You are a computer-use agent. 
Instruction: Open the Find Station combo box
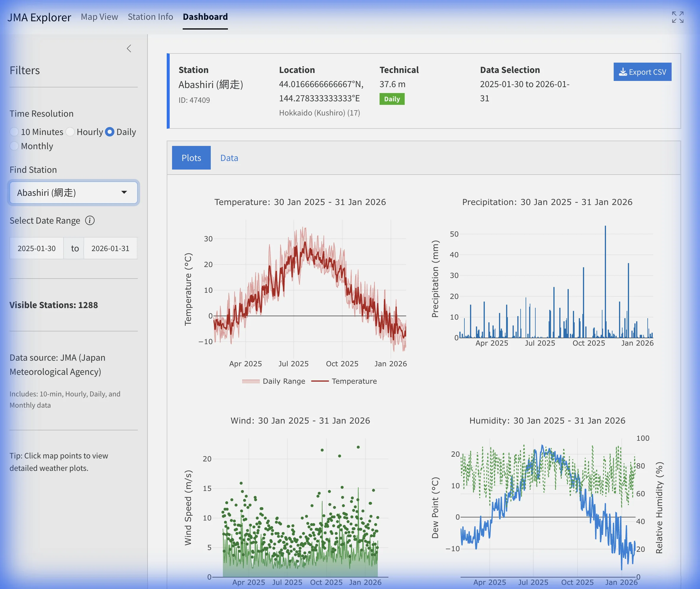click(x=74, y=193)
